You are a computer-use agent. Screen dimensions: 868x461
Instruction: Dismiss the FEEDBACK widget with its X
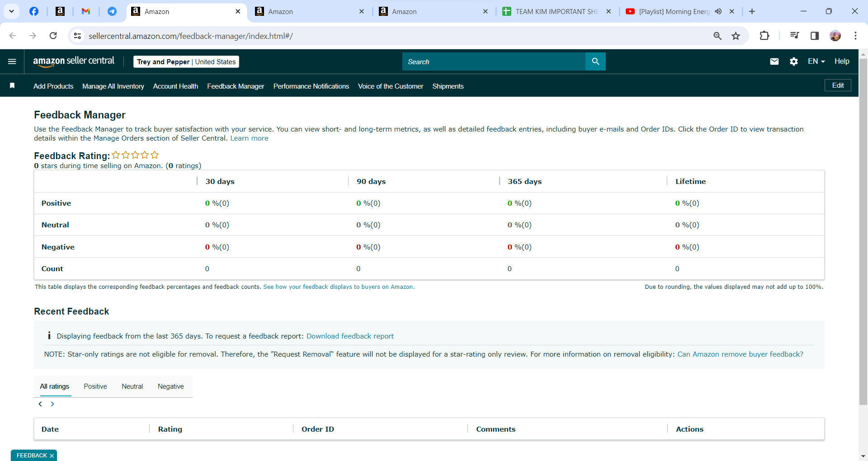(x=52, y=456)
